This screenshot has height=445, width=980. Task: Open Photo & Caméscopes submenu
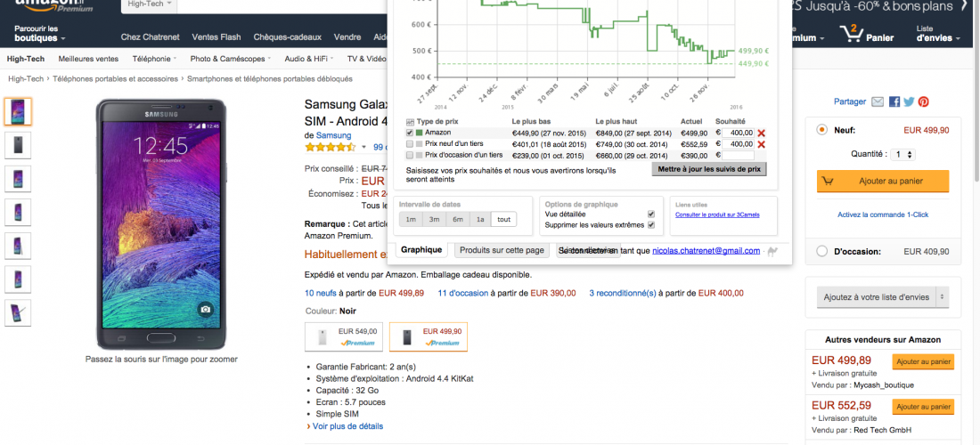pyautogui.click(x=231, y=60)
